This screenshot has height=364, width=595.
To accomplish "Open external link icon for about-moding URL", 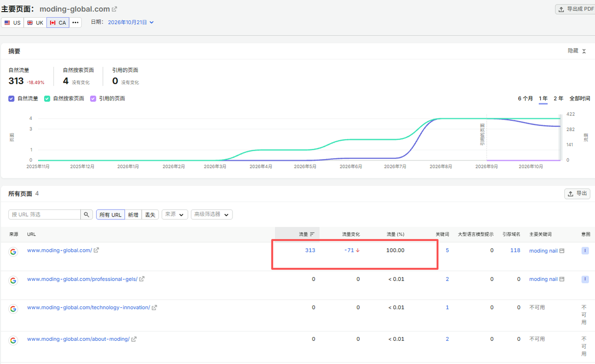I will point(134,339).
